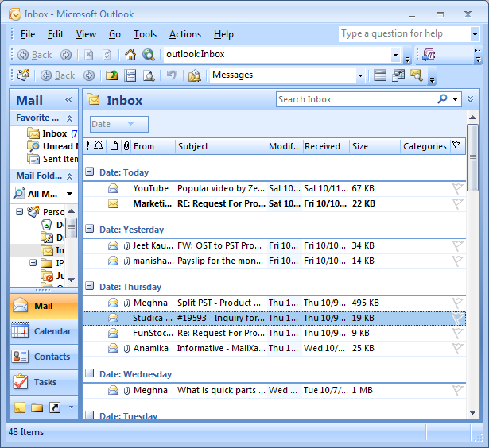Open the Unread Mail favorite folder

(x=52, y=146)
